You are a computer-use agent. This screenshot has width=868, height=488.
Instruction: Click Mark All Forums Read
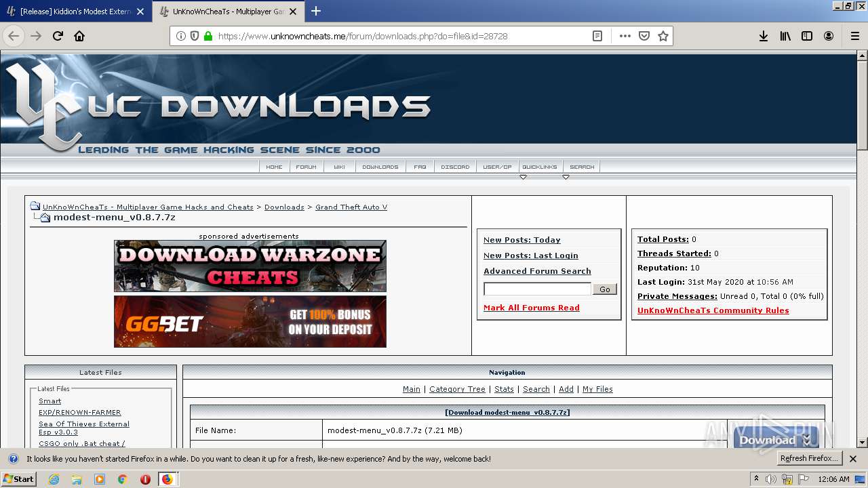pos(532,308)
